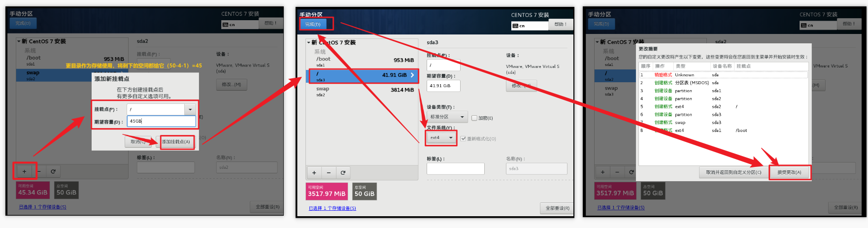The width and height of the screenshot is (868, 228).
Task: Click the minus icon in the right screenshot
Action: [x=617, y=172]
